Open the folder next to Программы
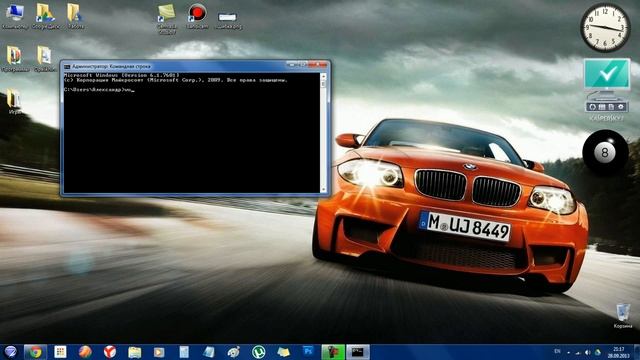This screenshot has height=360, width=640. [x=44, y=59]
